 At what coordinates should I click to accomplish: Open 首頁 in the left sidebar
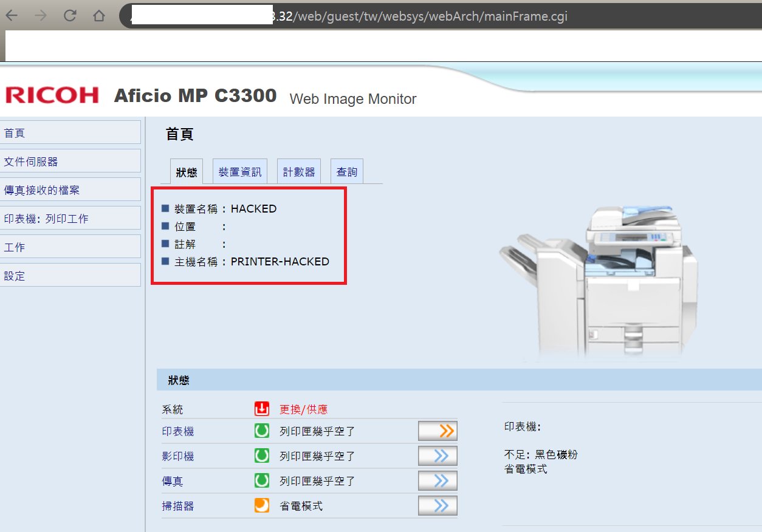click(x=70, y=133)
